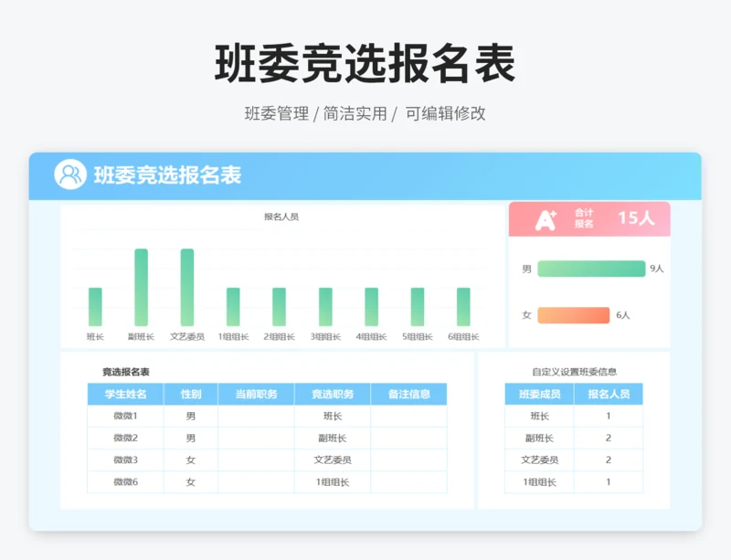Click the 文艺委员 axis label under chart
Screen dimensions: 731x560
click(x=187, y=337)
